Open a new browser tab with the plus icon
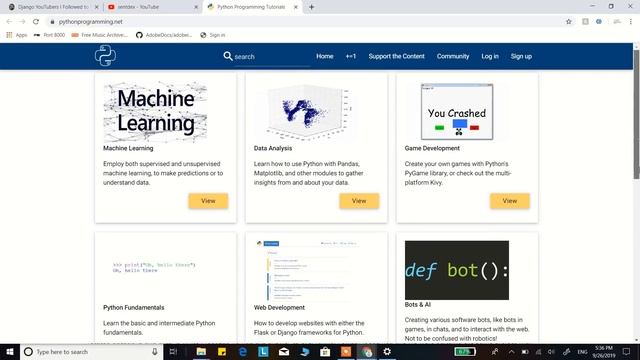 point(311,7)
